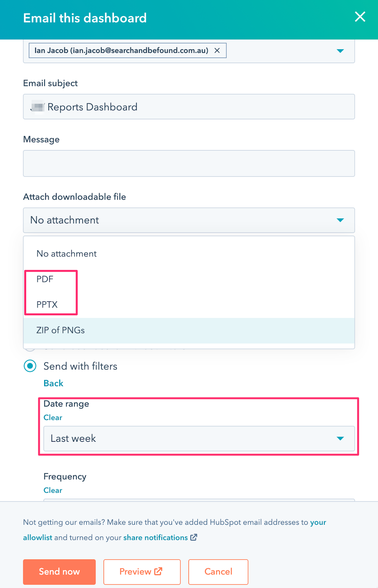
Task: Select PDF from attachment options
Action: (x=45, y=279)
